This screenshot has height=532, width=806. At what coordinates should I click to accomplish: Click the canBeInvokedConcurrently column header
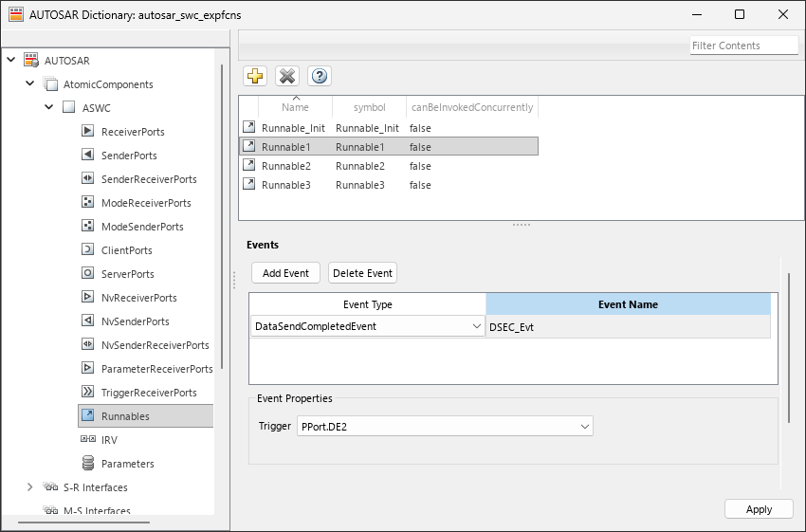(x=472, y=107)
